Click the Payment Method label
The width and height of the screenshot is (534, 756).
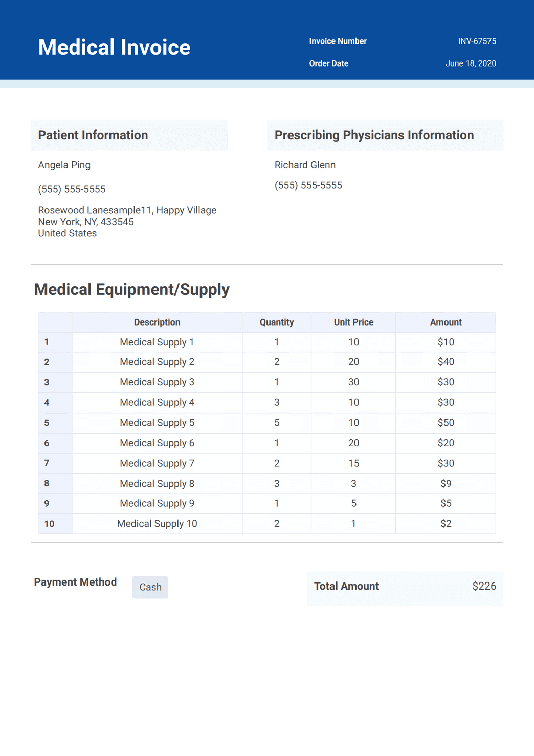(x=75, y=582)
